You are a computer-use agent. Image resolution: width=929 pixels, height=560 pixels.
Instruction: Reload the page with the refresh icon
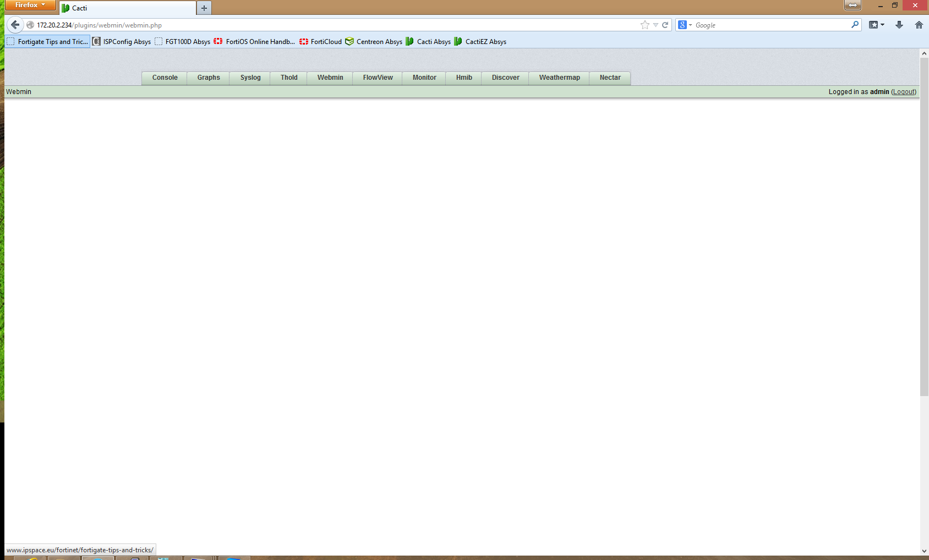[x=665, y=25]
